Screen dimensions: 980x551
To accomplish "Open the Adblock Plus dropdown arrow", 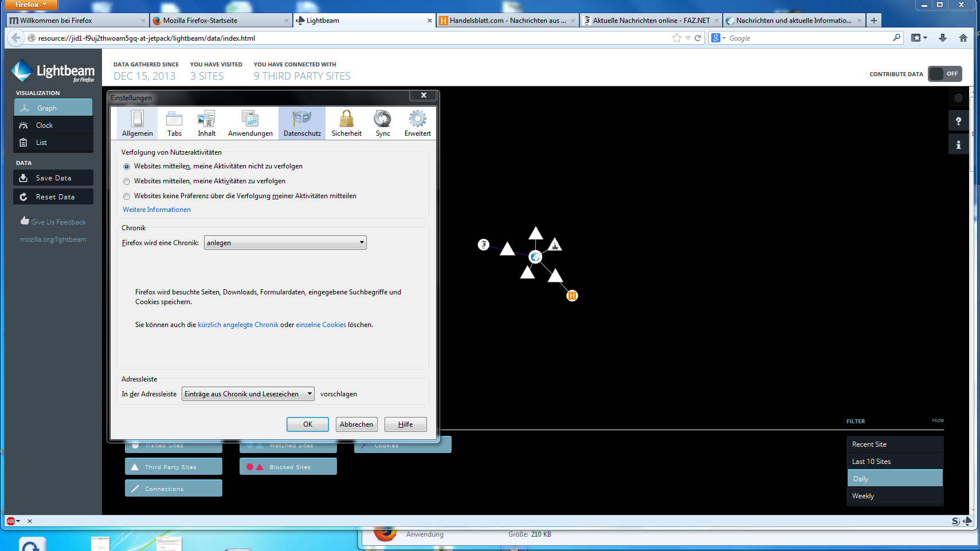I will click(18, 521).
